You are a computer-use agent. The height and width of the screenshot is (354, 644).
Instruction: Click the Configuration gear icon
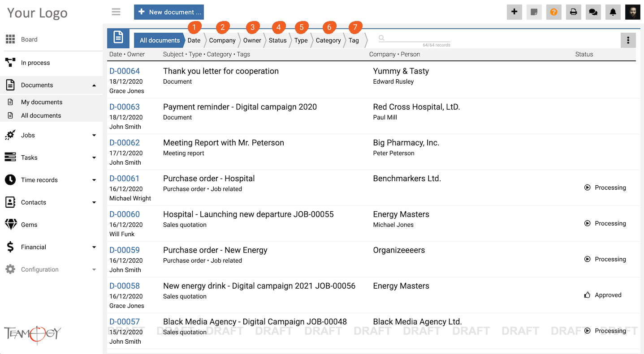point(10,269)
